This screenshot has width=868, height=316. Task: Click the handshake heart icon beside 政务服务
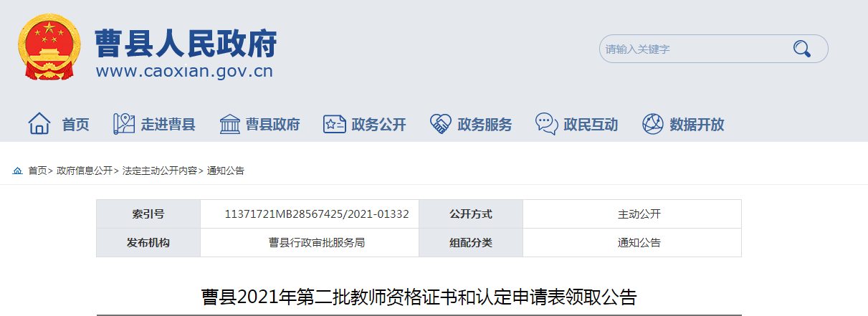tap(440, 124)
